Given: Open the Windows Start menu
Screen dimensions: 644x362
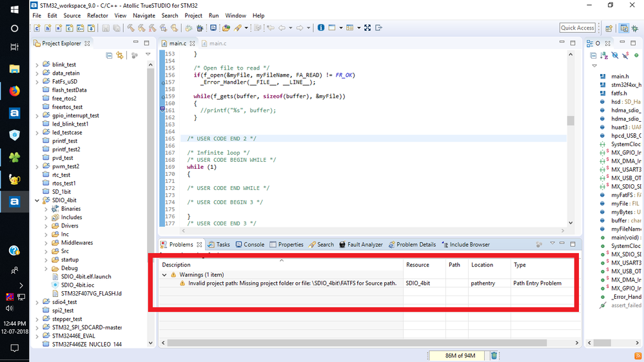Looking at the screenshot, I should point(14,9).
